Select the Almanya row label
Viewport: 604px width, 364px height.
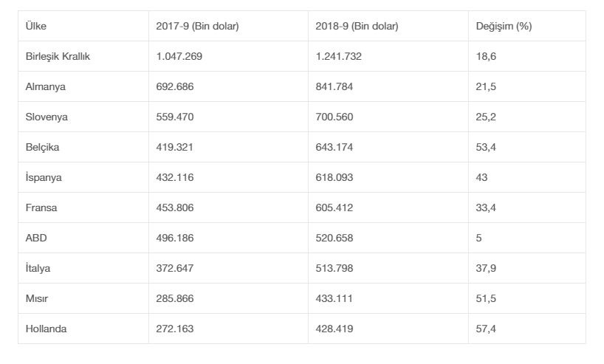coord(45,86)
